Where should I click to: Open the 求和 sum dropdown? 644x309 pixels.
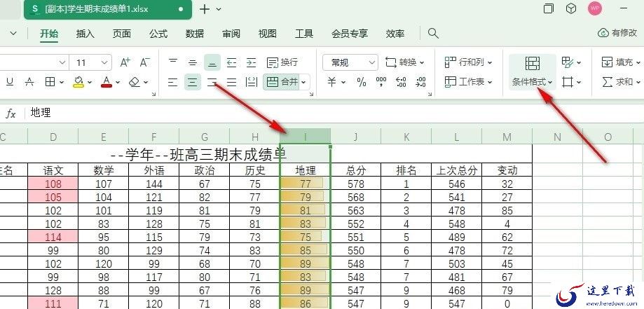[621, 82]
